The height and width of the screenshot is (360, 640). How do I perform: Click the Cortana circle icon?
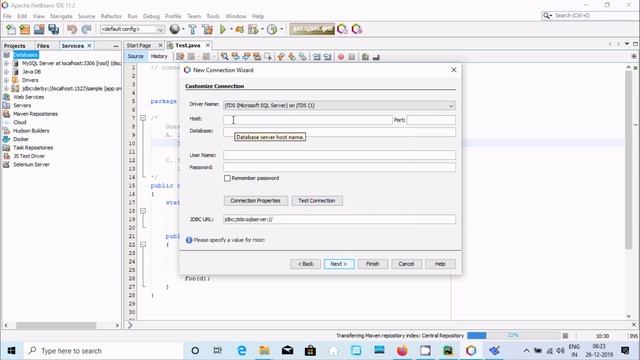[195, 351]
